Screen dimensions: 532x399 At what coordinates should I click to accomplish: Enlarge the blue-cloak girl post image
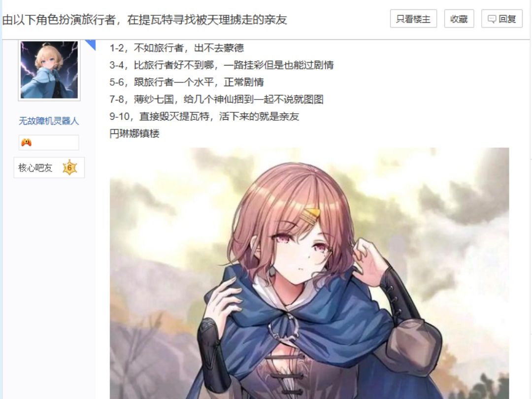309,273
